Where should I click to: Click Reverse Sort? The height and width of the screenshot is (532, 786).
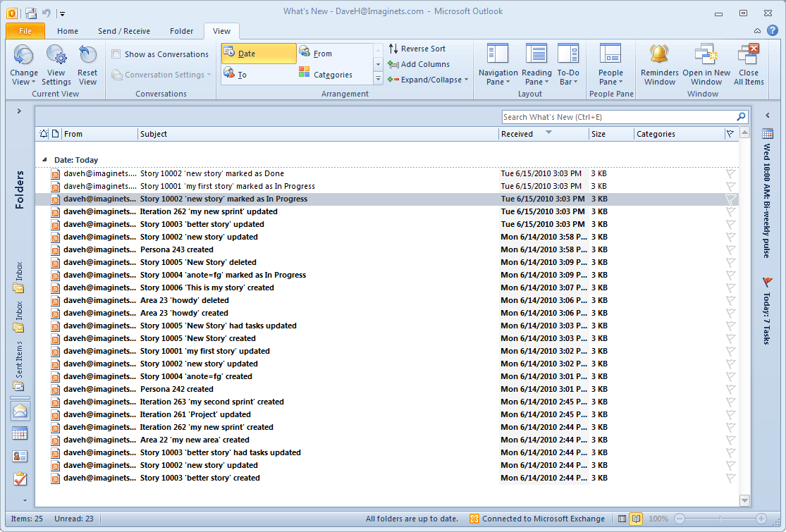point(417,49)
